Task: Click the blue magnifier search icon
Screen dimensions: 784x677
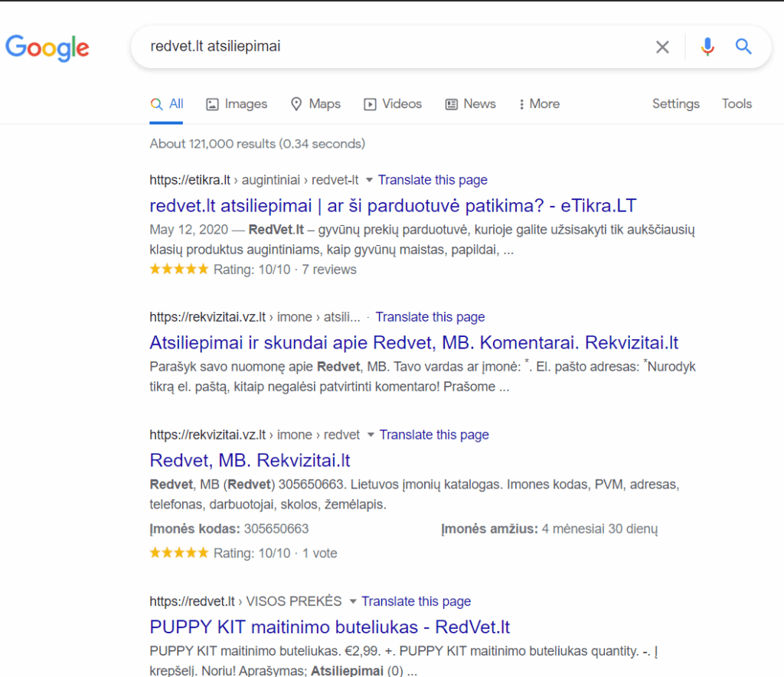Action: click(x=743, y=47)
